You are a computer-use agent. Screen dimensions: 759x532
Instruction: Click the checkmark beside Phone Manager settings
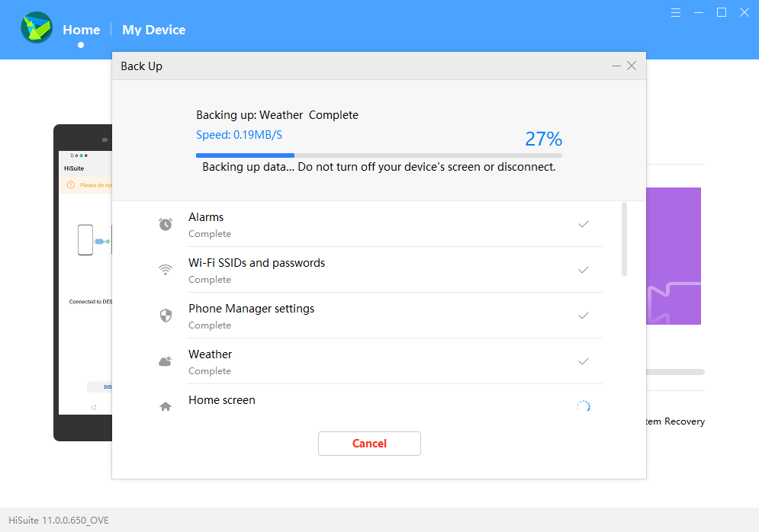[x=584, y=315]
